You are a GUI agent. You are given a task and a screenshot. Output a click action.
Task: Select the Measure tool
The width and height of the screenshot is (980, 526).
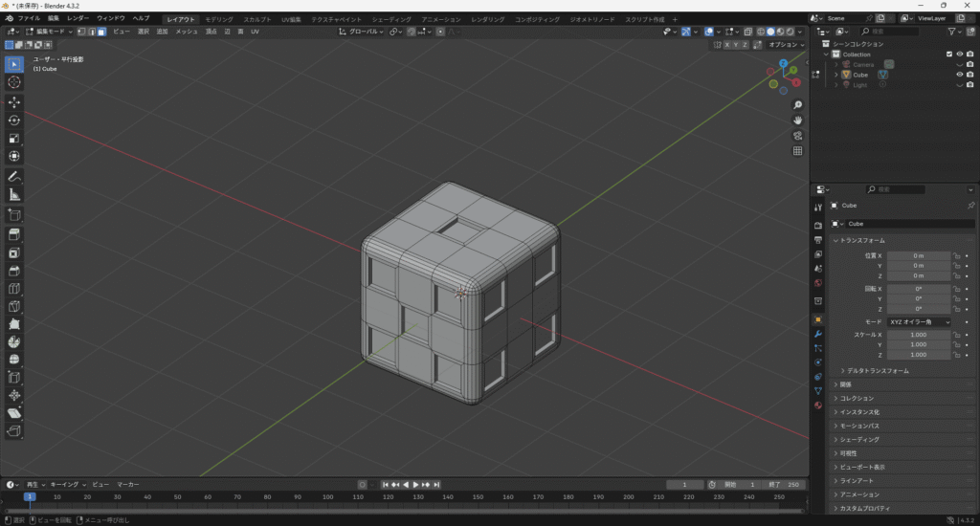click(13, 195)
